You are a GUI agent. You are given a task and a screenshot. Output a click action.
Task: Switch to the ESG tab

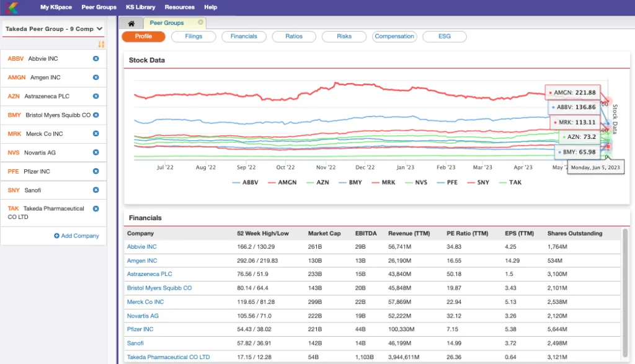click(x=444, y=37)
